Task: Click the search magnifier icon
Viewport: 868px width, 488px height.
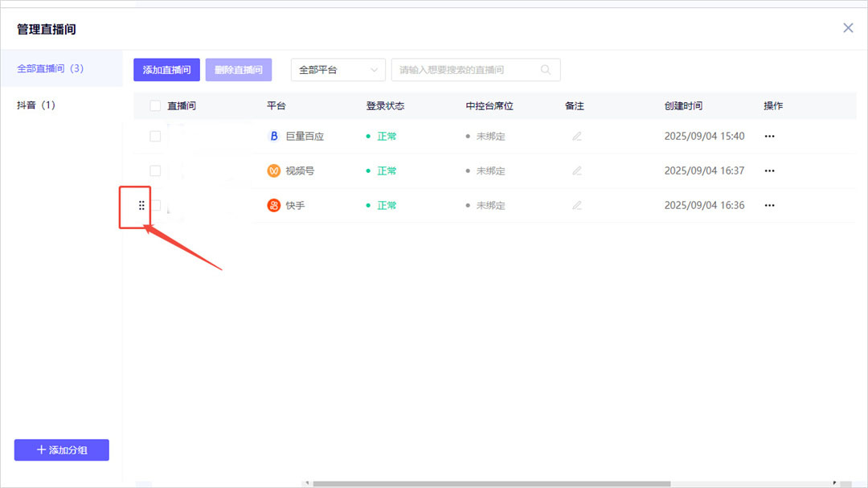Action: click(x=545, y=70)
